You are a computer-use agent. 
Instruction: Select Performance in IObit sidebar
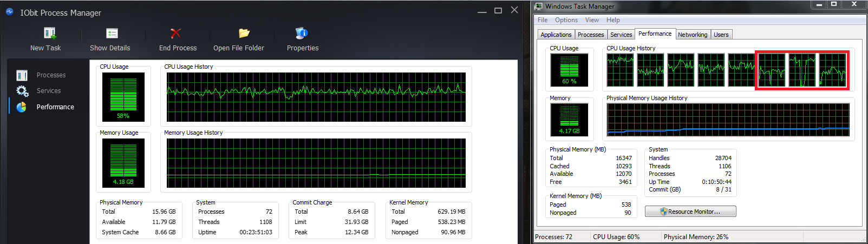pyautogui.click(x=55, y=107)
